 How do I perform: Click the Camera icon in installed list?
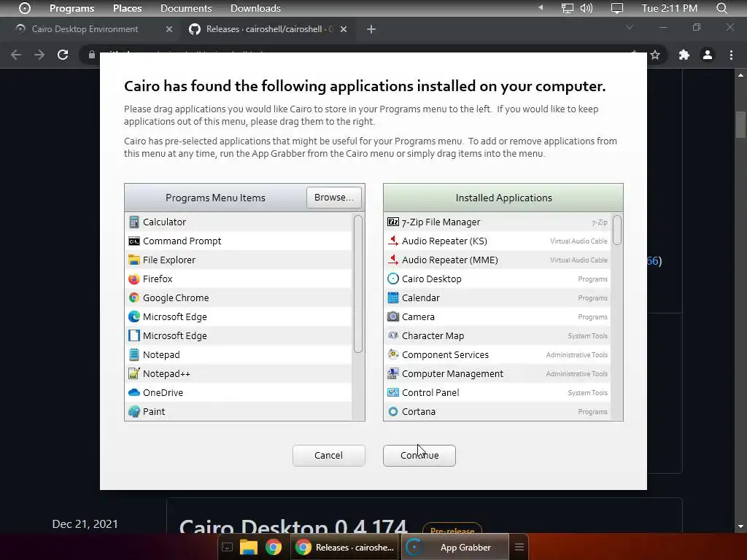393,316
